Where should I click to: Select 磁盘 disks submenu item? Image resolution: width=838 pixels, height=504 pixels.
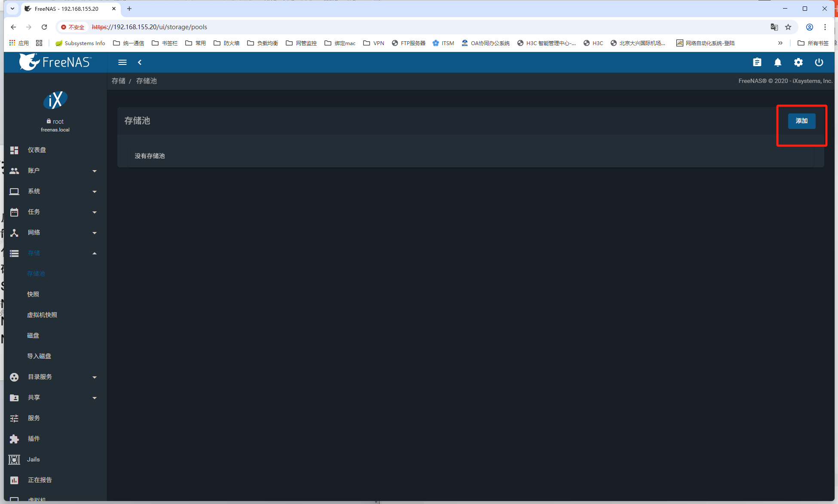coord(33,336)
